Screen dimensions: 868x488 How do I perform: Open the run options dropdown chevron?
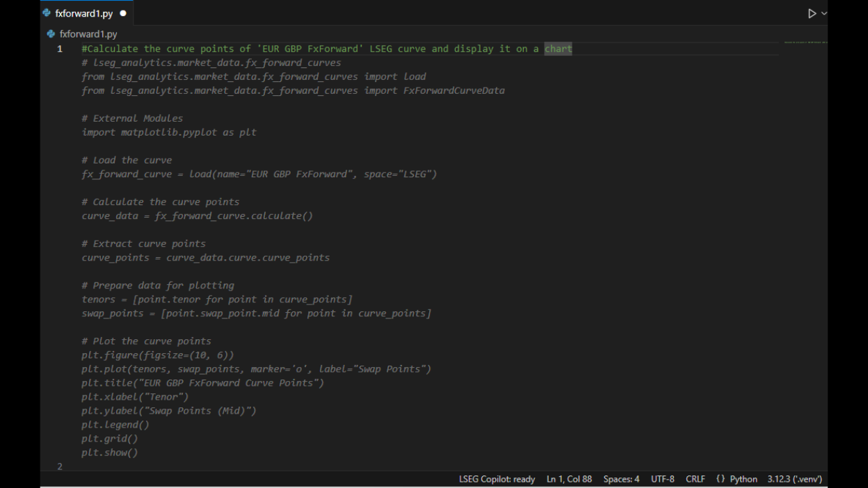click(x=824, y=13)
